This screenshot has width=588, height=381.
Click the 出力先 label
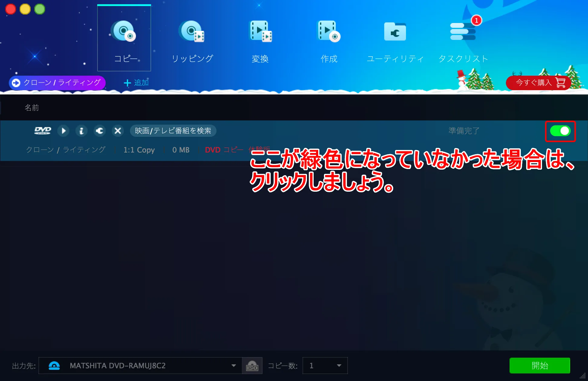coord(24,366)
